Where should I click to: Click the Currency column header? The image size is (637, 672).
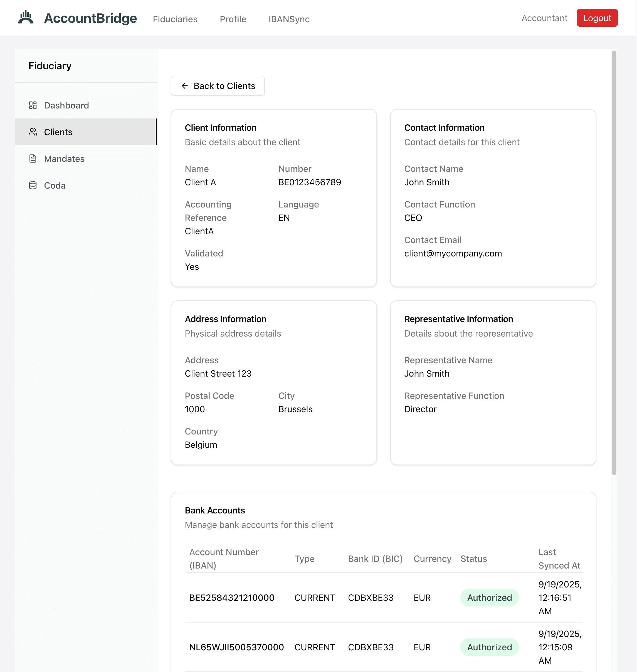432,559
